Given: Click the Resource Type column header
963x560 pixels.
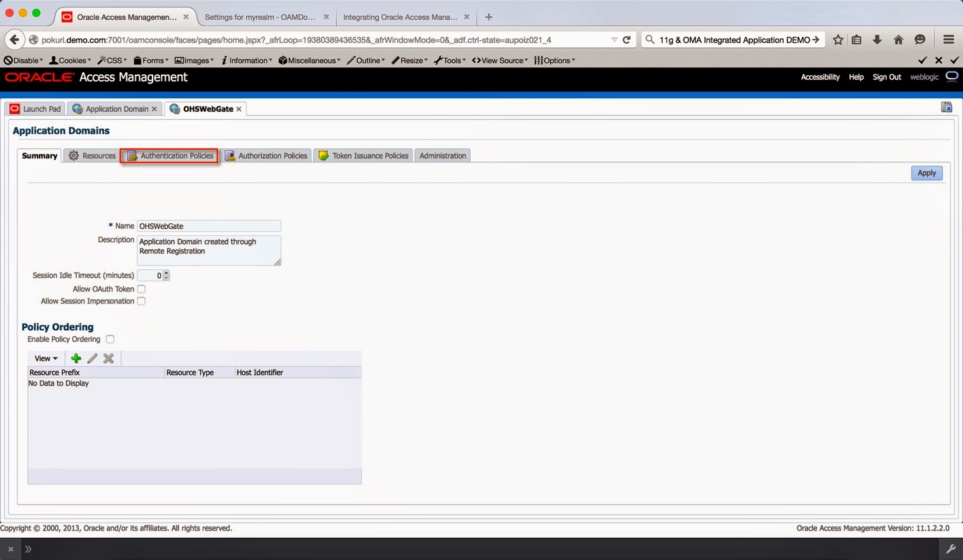Looking at the screenshot, I should 199,372.
